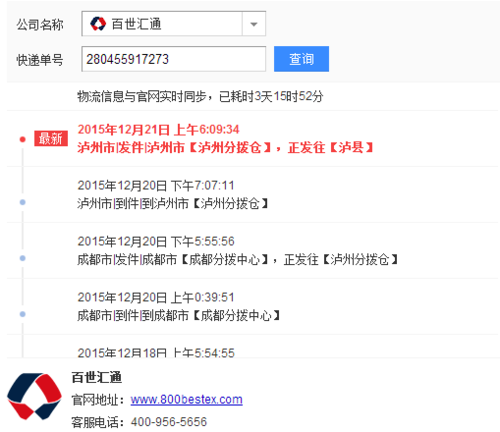
Task: Click the small 百世汇通 logo in combo box
Action: (98, 24)
